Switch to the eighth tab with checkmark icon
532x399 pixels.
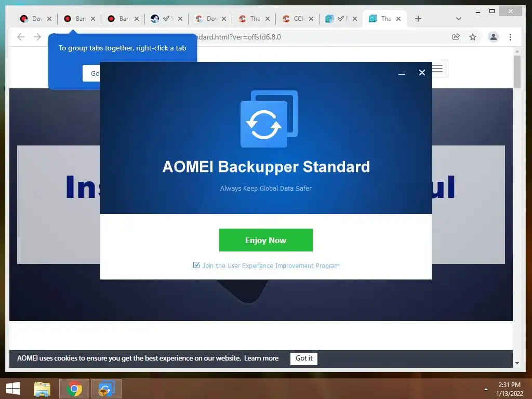(x=337, y=19)
